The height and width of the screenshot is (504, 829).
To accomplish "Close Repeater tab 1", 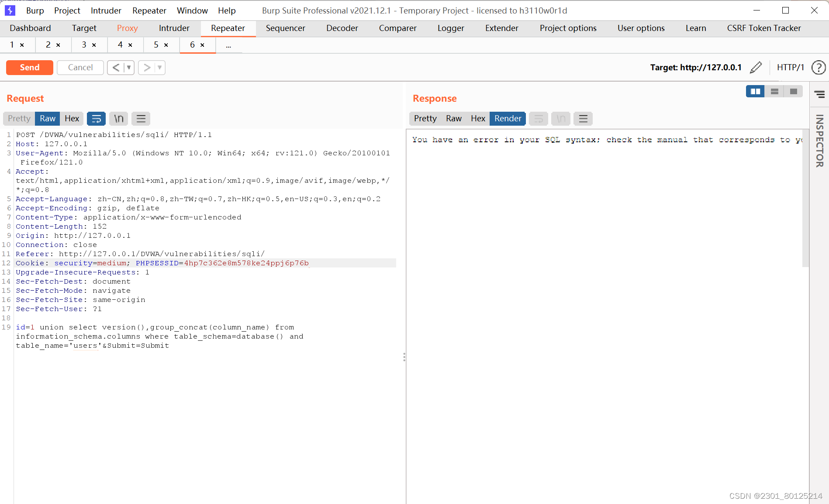I will (22, 45).
